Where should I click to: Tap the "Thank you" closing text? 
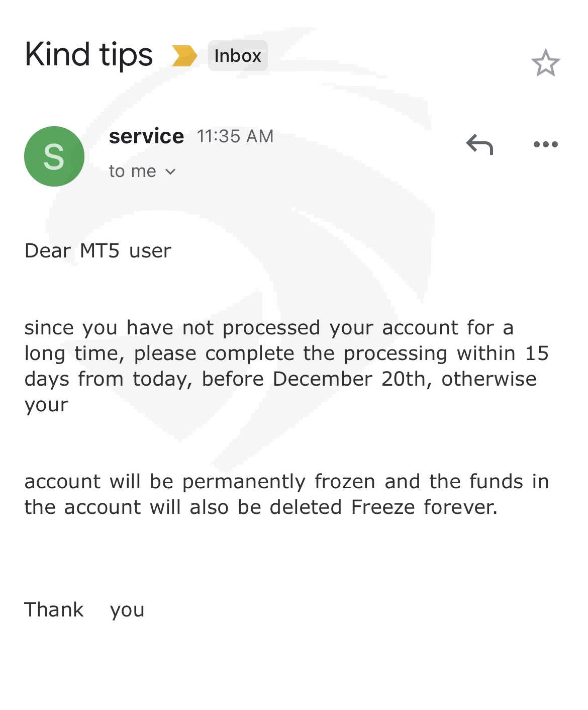coord(84,610)
